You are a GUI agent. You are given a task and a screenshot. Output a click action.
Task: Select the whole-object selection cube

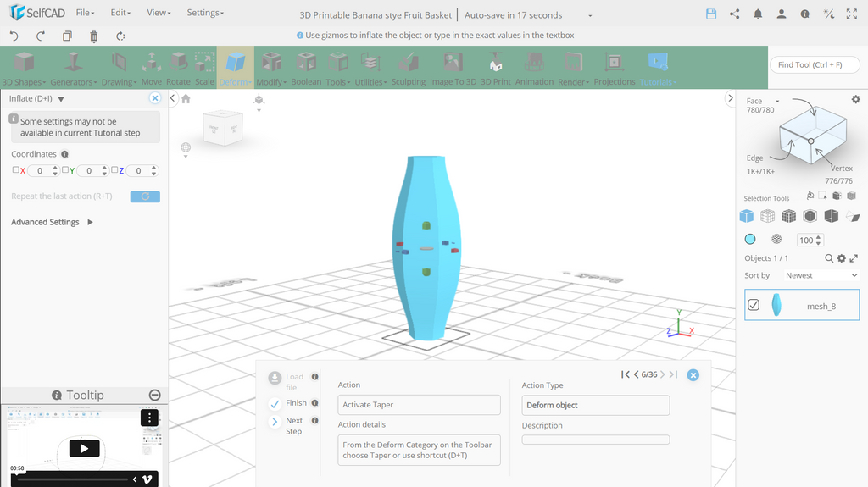point(746,216)
